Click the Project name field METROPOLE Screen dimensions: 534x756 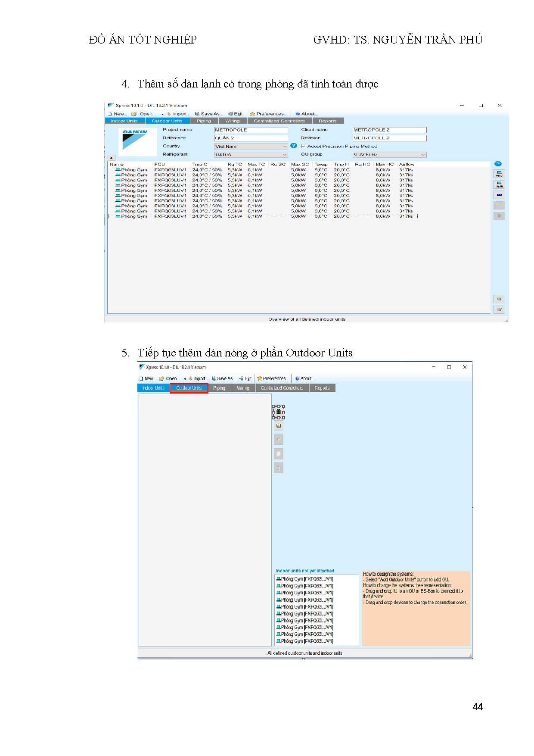[x=251, y=130]
